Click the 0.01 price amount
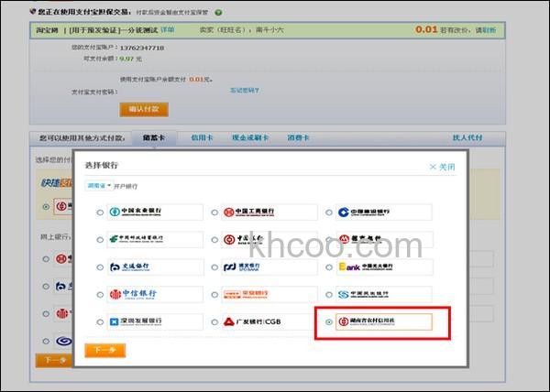 [426, 29]
